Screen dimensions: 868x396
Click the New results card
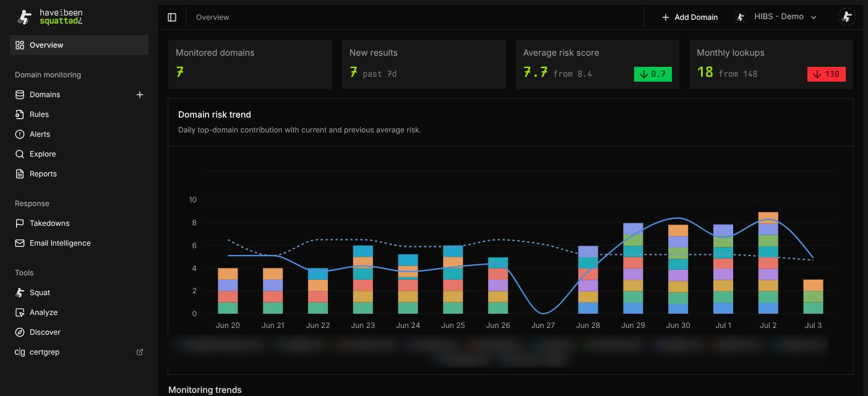click(424, 64)
